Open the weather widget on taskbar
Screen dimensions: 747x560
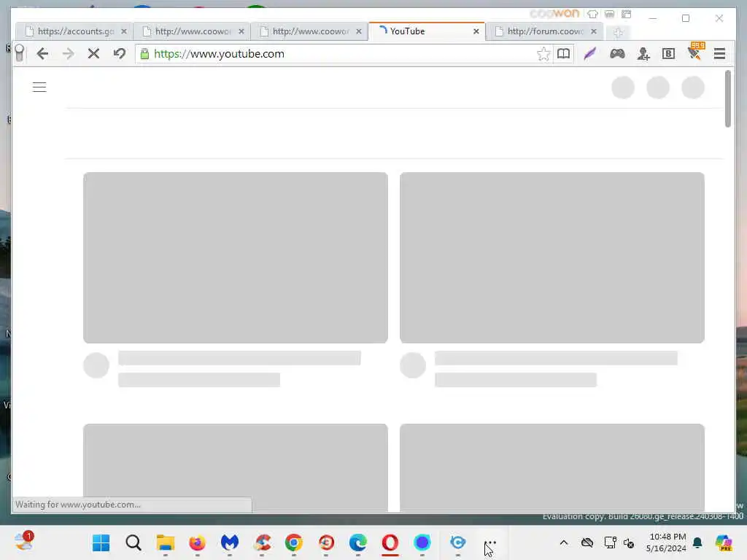(x=24, y=542)
